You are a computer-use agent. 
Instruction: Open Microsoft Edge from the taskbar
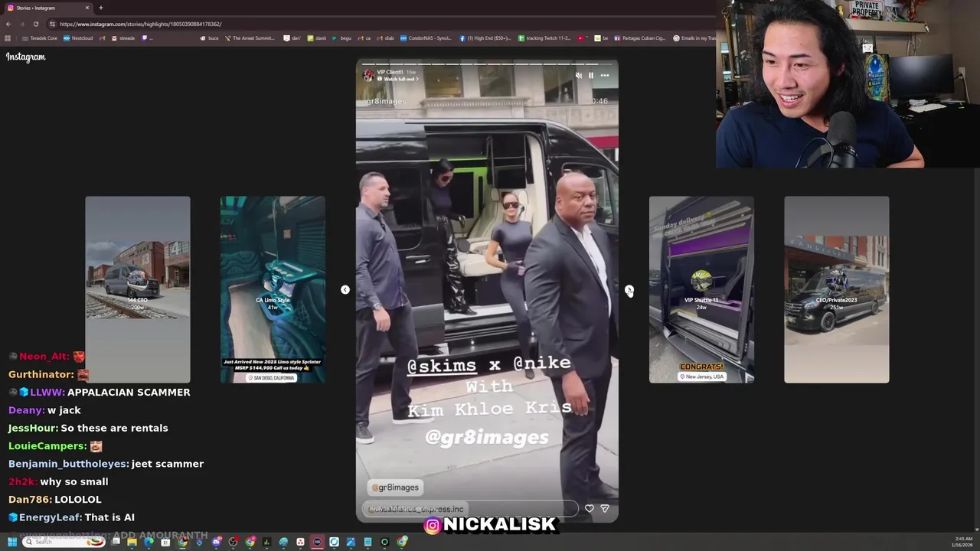149,542
